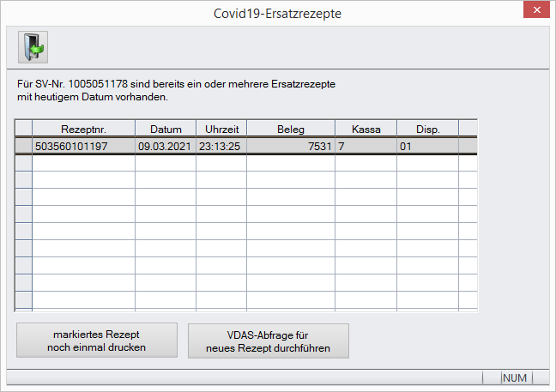556x392 pixels.
Task: Sort by Rezeptnr. column header
Action: pos(83,129)
